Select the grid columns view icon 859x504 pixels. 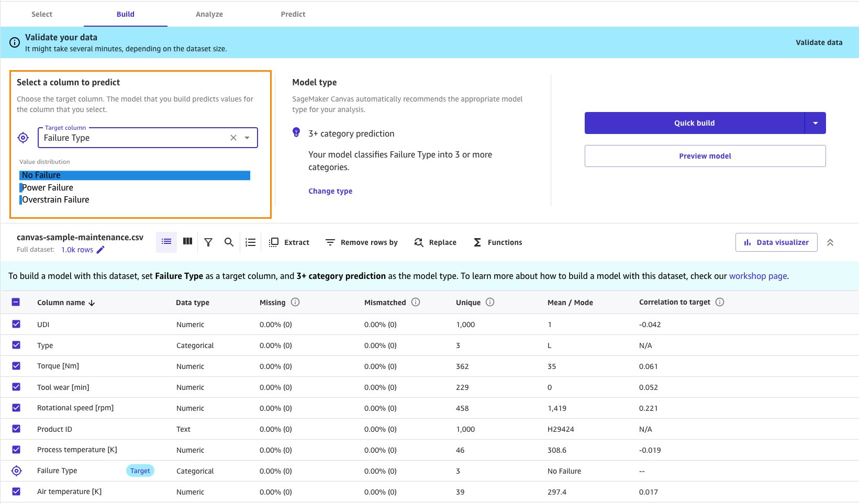click(x=187, y=242)
